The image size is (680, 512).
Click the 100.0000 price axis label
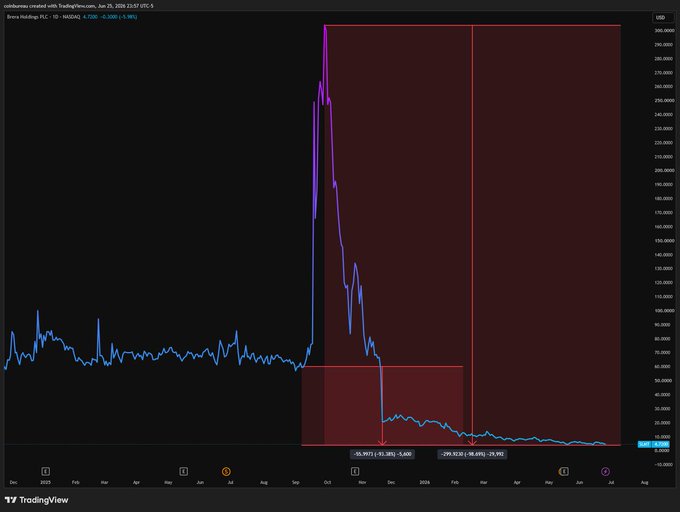[x=664, y=310]
